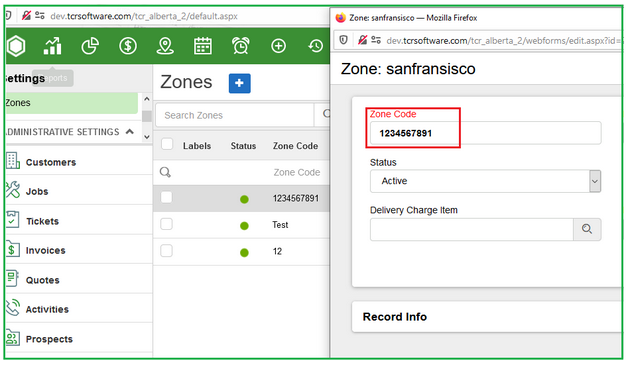Sort by the Zone Code column header
The height and width of the screenshot is (366, 631).
coord(296,146)
